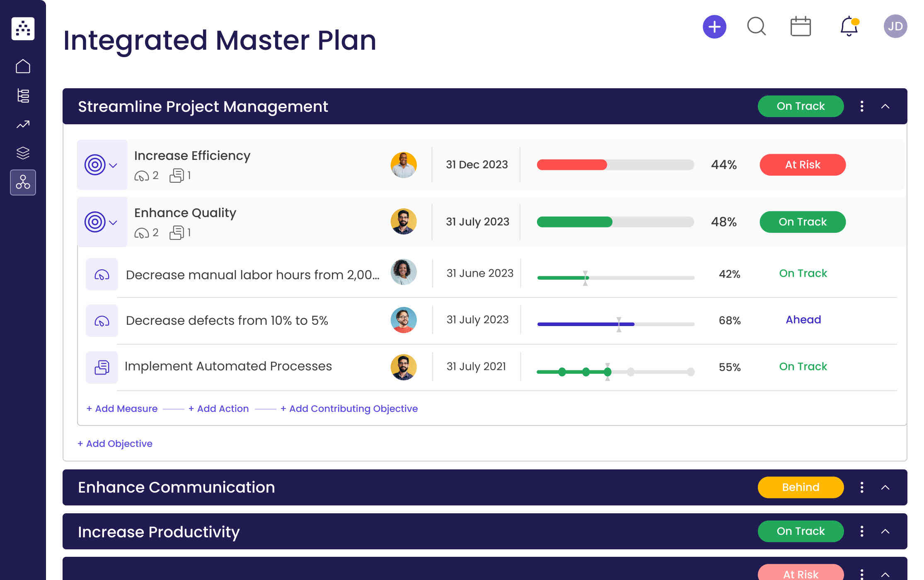Screen dimensions: 924x580
Task: Toggle the Behind status on Enhance Communication
Action: tap(800, 488)
